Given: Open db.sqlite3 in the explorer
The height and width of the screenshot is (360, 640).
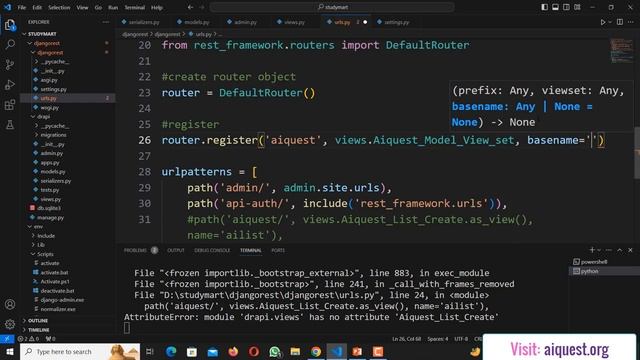Looking at the screenshot, I should click(49, 208).
